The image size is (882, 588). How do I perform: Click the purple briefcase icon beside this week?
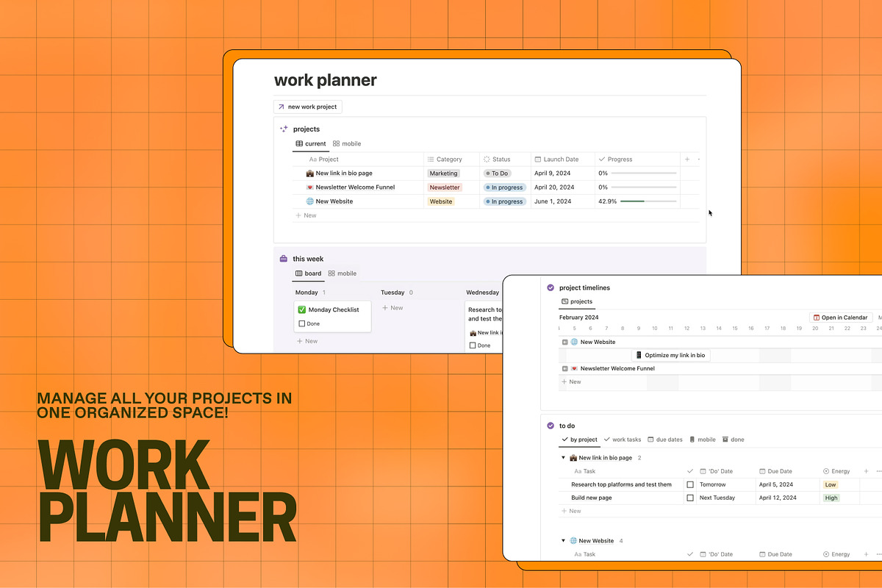284,259
